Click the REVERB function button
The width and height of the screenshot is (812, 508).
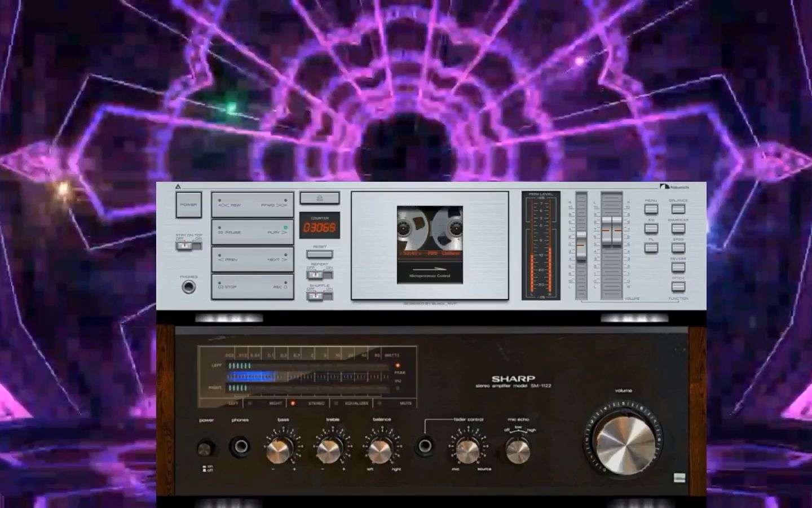coord(678,267)
